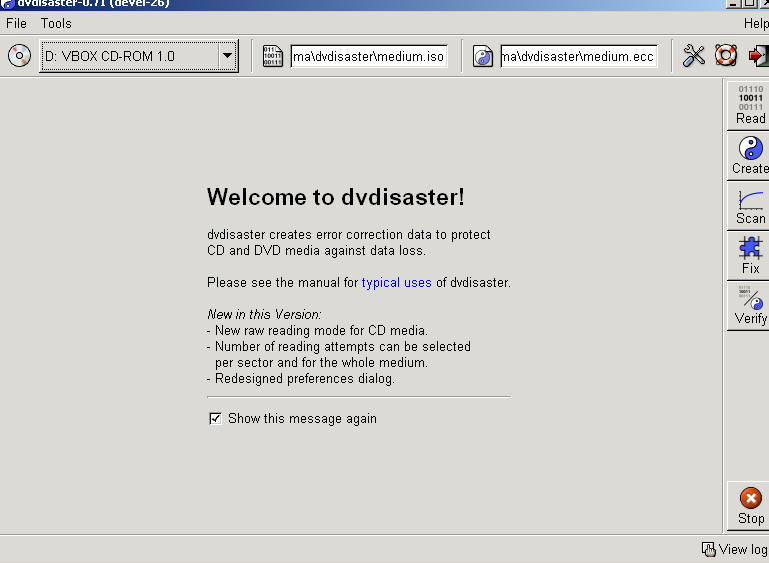
Task: Follow the typical uses manual link
Action: click(x=396, y=283)
